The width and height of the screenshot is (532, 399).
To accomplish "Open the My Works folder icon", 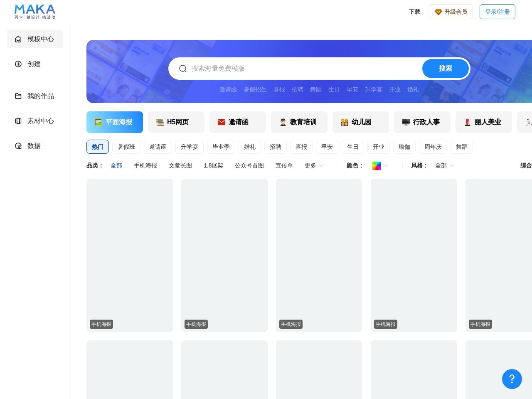I will 18,96.
